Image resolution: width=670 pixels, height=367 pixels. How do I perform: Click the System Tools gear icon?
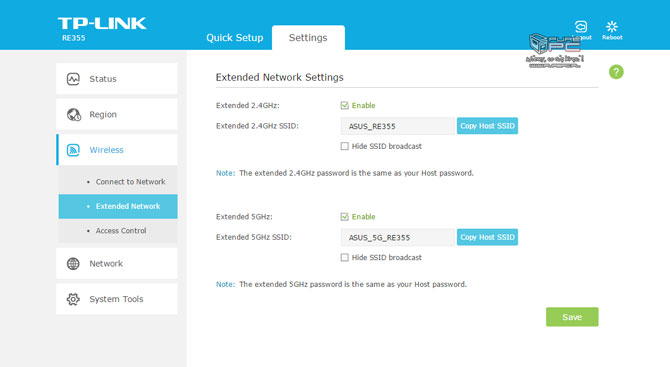point(73,299)
